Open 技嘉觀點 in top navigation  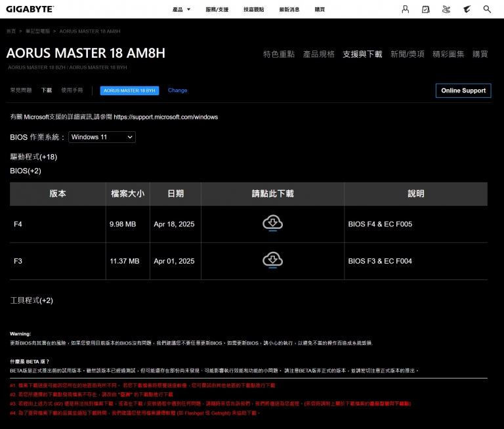[x=253, y=10]
